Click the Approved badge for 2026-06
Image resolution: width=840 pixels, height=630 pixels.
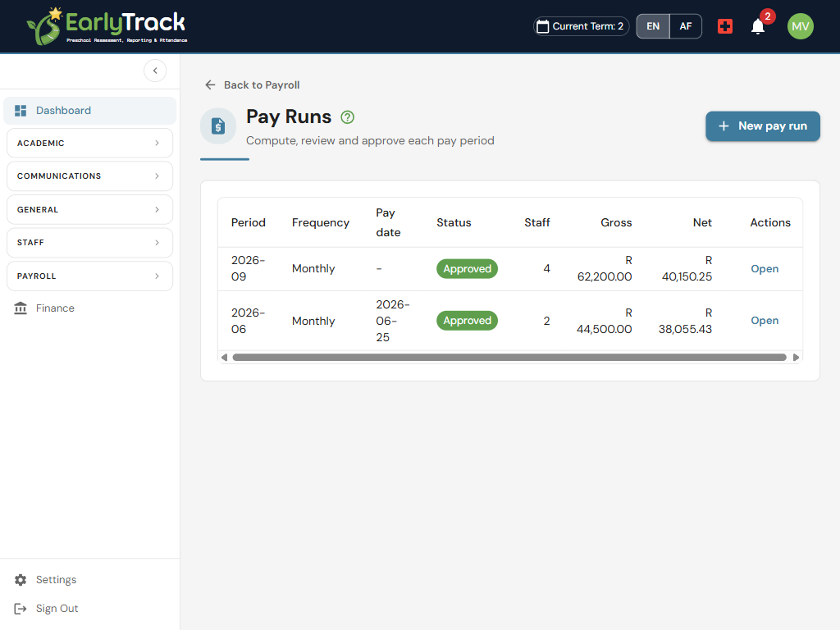pos(467,321)
